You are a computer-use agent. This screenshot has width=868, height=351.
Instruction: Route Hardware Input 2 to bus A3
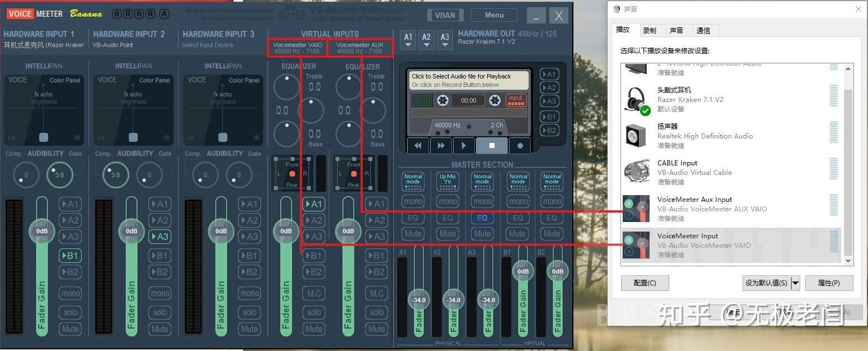tap(160, 237)
